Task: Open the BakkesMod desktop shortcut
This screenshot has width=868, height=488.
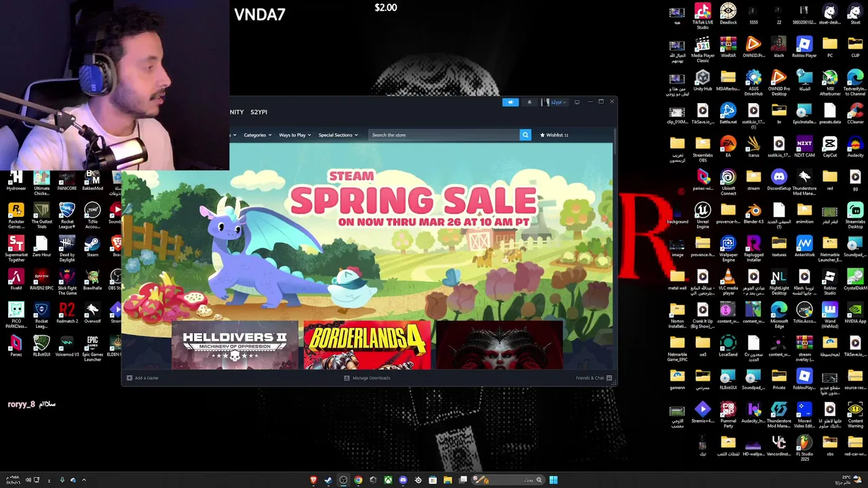Action: pyautogui.click(x=92, y=180)
